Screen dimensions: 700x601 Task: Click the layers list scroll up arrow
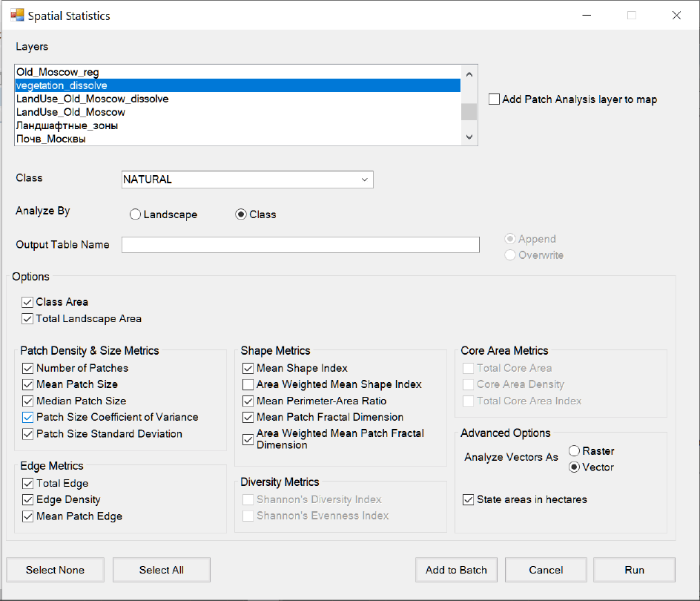pyautogui.click(x=469, y=74)
